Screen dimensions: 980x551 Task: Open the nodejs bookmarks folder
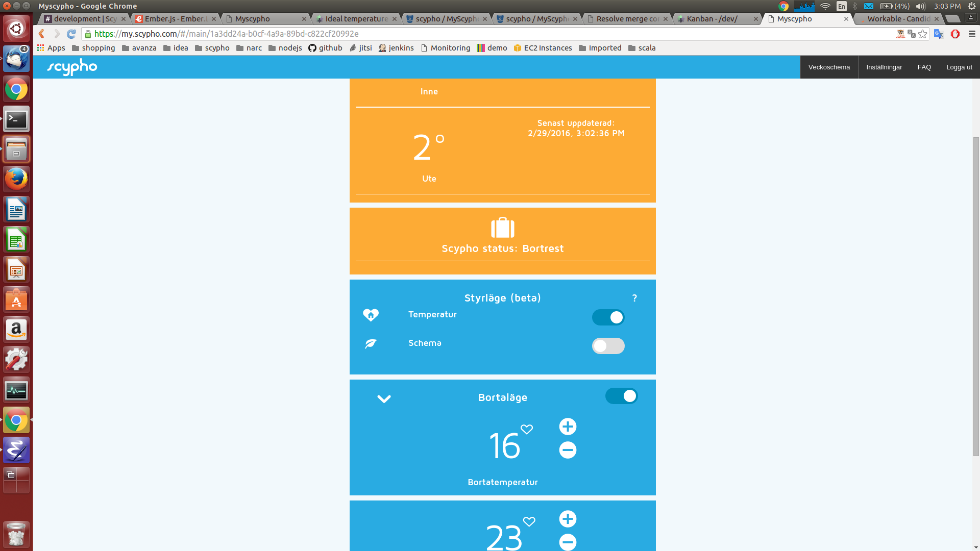[x=285, y=48]
